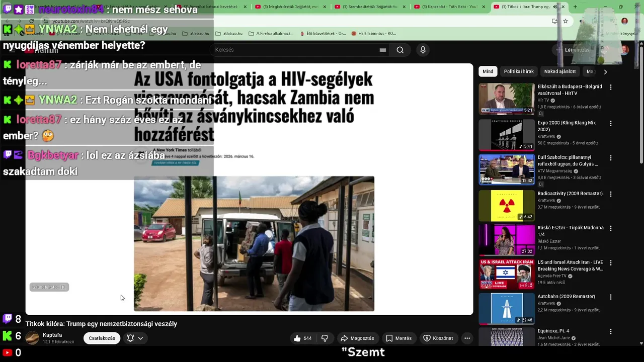Open Autobahn (2009 Remaster) thumbnail
Viewport: 644px width, 362px height.
point(507,309)
